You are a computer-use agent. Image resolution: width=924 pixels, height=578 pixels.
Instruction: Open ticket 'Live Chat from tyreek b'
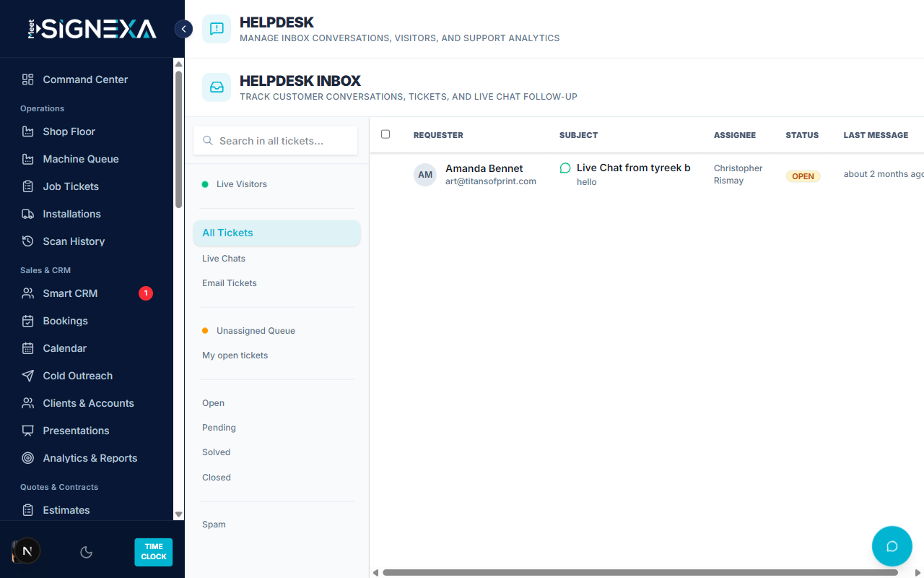pos(634,168)
